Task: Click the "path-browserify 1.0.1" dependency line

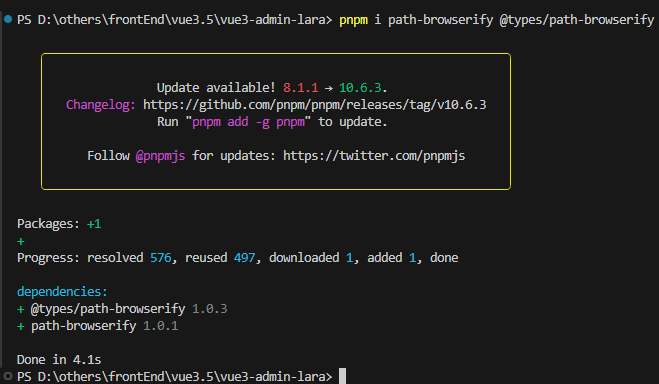Action: tap(98, 326)
